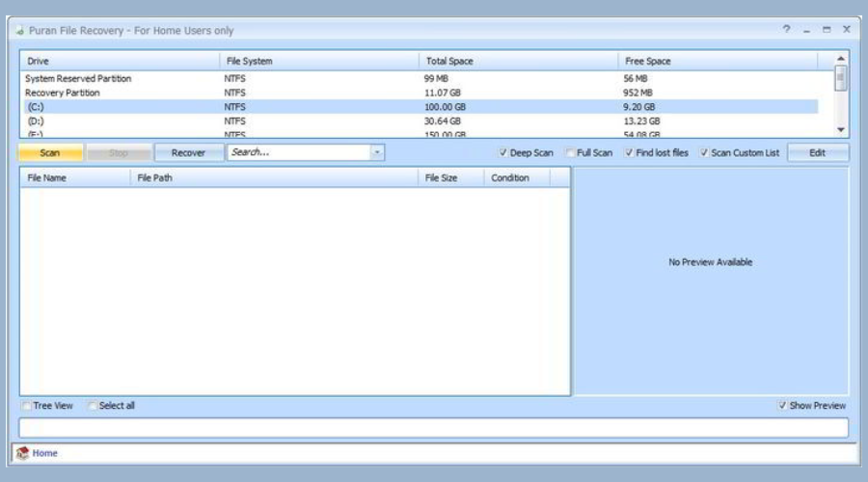Toggle the Find lost files checkbox
This screenshot has height=482, width=868.
click(629, 153)
